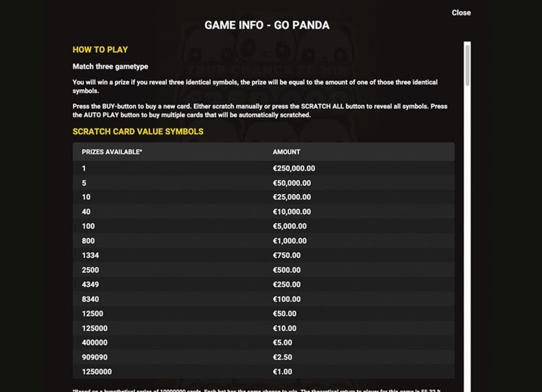Click the €1,000.00 amount entry
Viewport: 542px width, 392px height.
pyautogui.click(x=290, y=241)
